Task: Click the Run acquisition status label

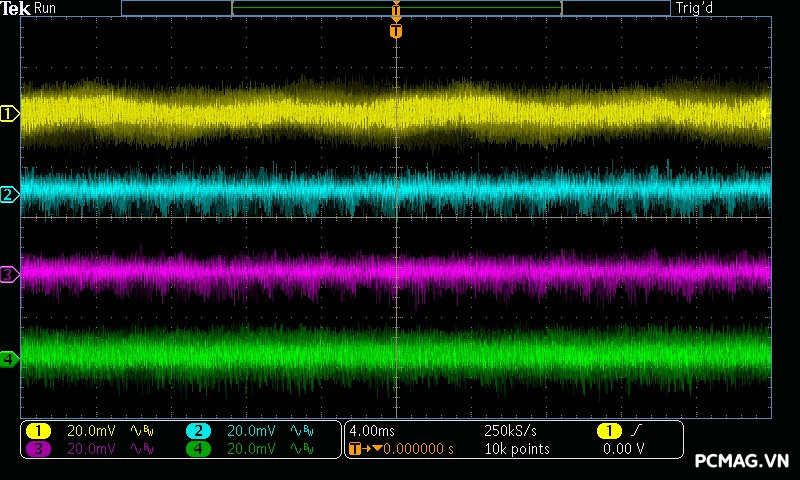Action: click(46, 8)
